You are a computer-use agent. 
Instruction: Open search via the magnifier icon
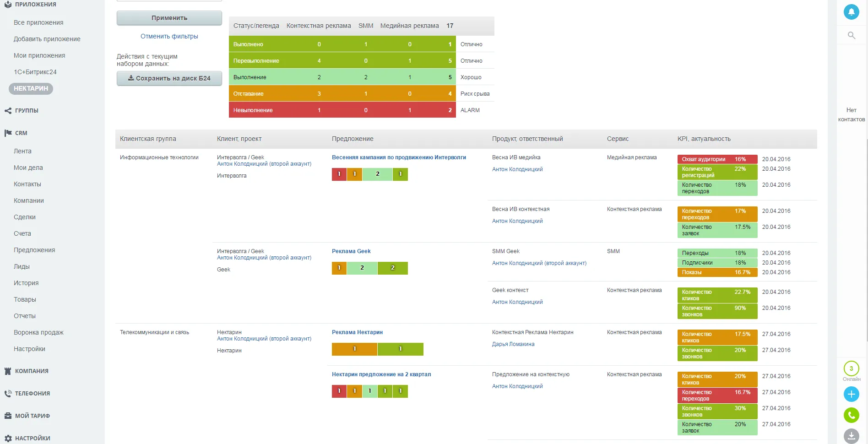tap(851, 35)
